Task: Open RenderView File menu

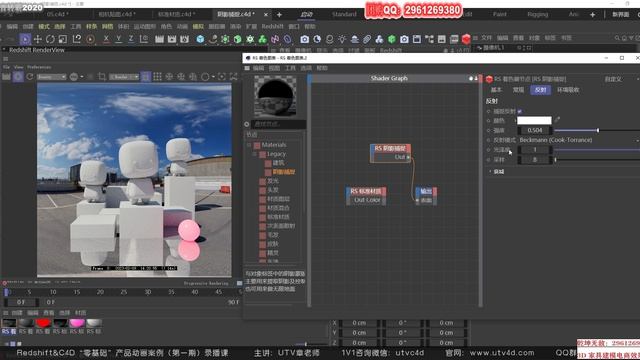Action: tap(6, 67)
